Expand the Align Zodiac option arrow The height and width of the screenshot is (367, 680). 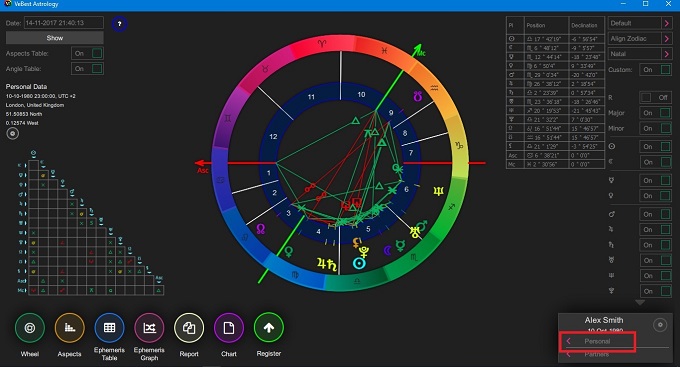click(x=667, y=39)
